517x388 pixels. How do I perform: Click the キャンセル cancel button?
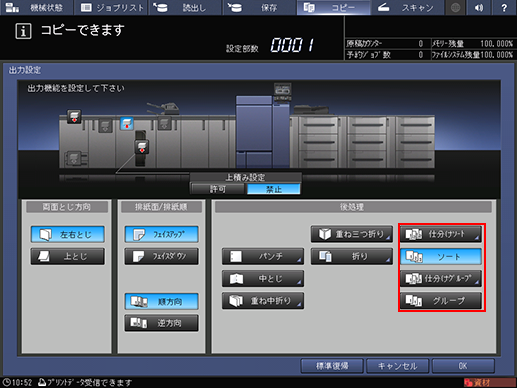[x=397, y=366]
